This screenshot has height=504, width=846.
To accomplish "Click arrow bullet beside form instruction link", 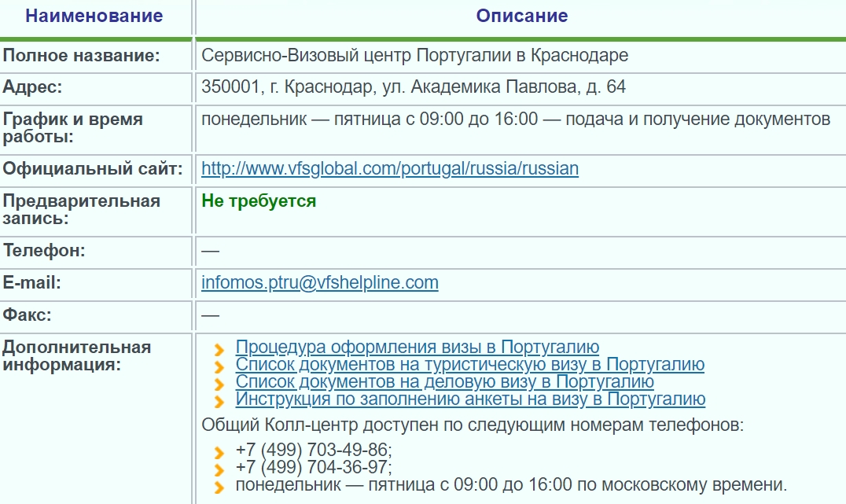I will click(x=219, y=401).
